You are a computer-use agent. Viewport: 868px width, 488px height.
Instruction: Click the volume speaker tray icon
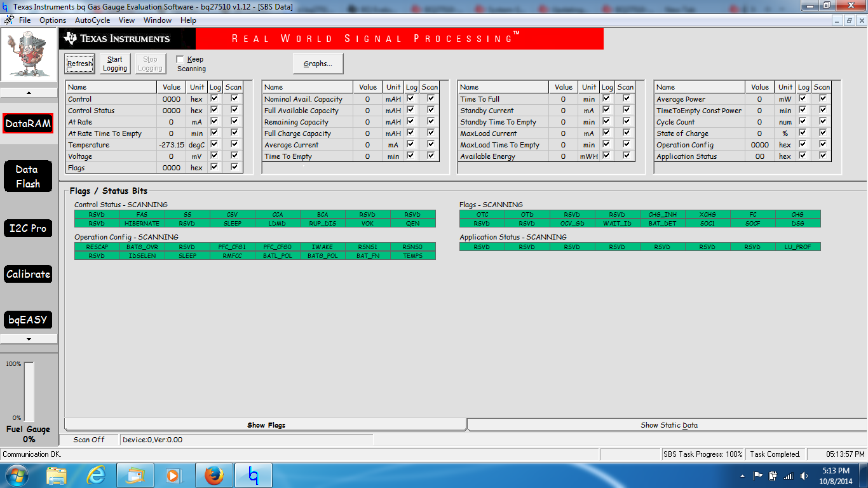804,475
